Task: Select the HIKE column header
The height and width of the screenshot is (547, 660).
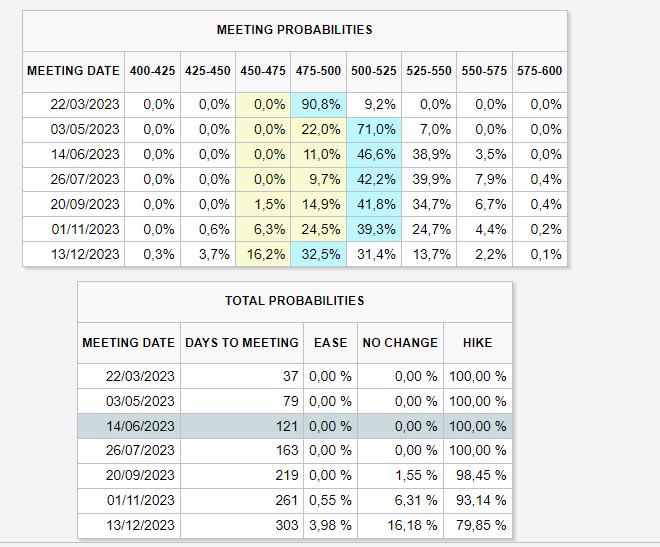Action: 478,343
